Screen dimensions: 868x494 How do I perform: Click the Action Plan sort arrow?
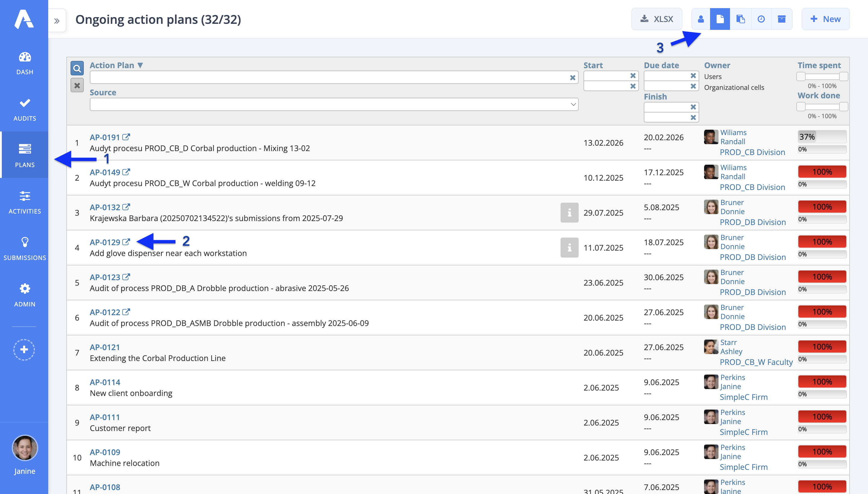[141, 65]
